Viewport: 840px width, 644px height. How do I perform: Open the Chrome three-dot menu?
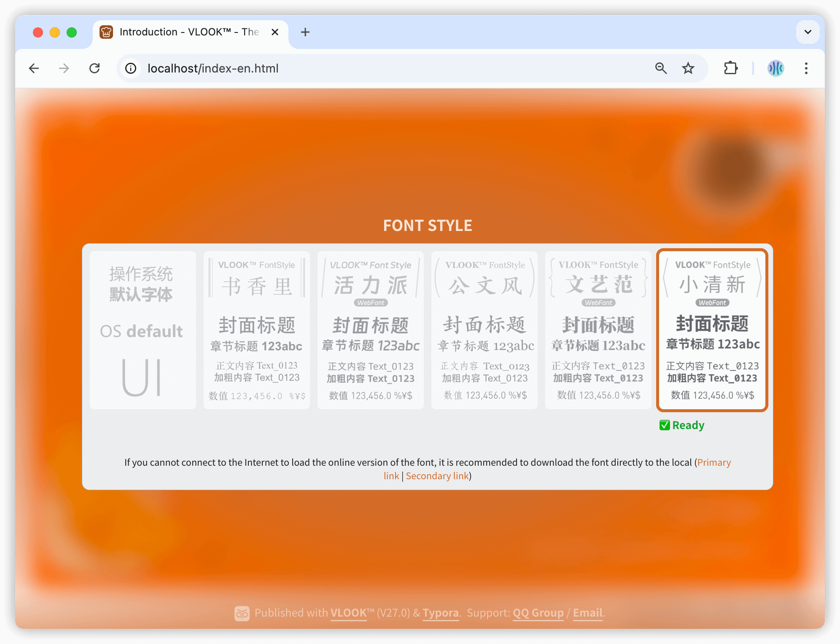[x=806, y=68]
